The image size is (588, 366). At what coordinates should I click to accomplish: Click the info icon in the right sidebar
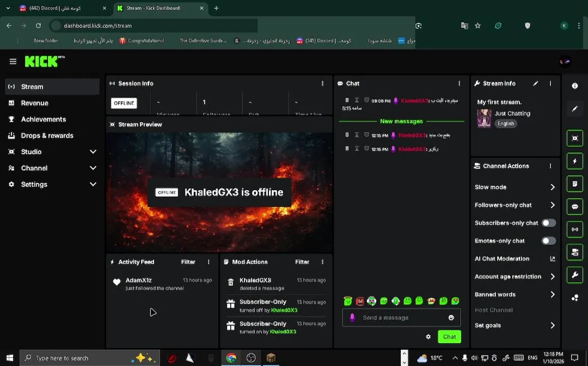point(574,86)
